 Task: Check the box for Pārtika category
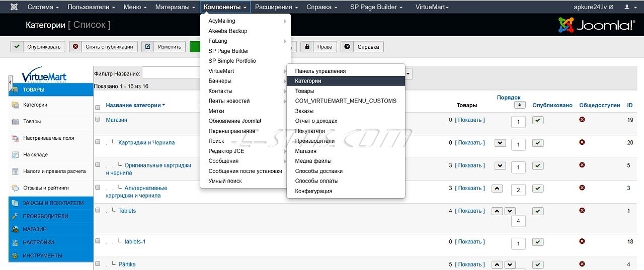98,263
